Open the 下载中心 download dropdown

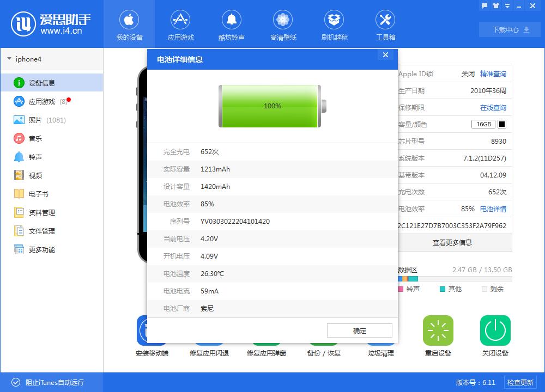(509, 29)
